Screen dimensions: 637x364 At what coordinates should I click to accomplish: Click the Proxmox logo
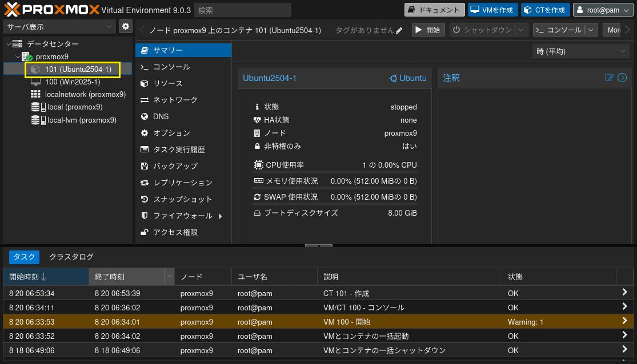[x=51, y=9]
